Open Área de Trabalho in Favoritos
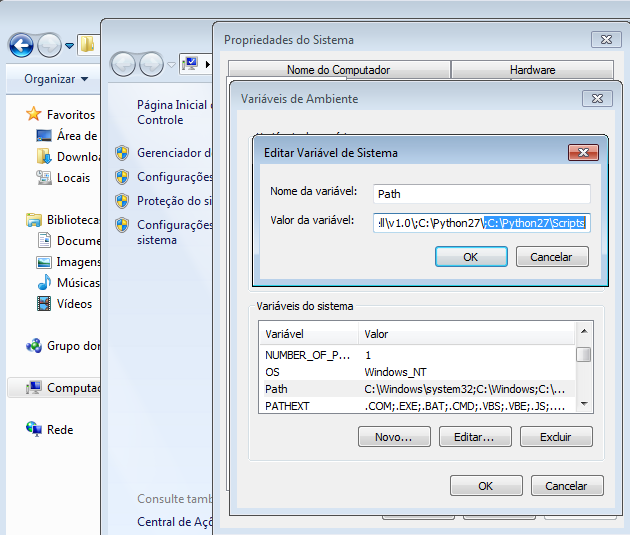This screenshot has width=630, height=535. pyautogui.click(x=67, y=136)
